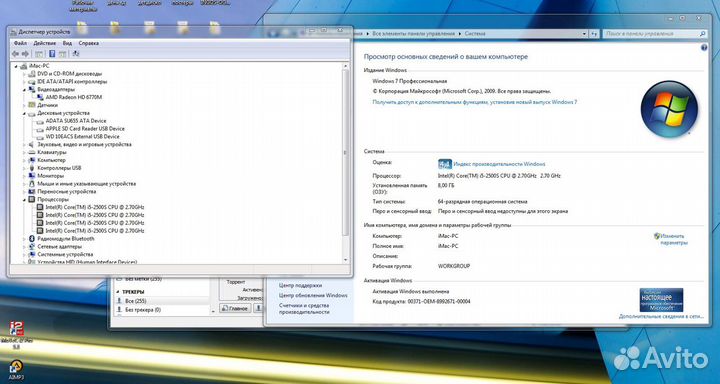Click the genuine Microsoft software badge

(661, 300)
